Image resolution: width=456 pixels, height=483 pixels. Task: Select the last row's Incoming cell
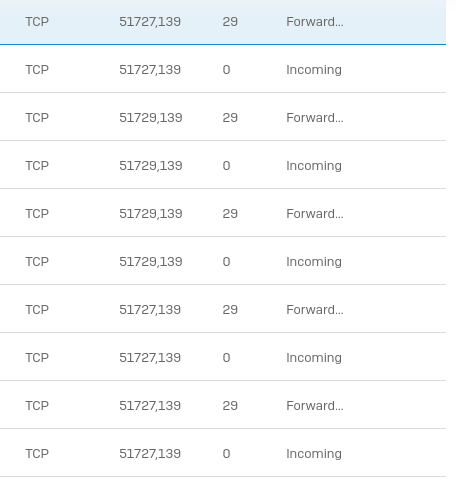(x=314, y=454)
